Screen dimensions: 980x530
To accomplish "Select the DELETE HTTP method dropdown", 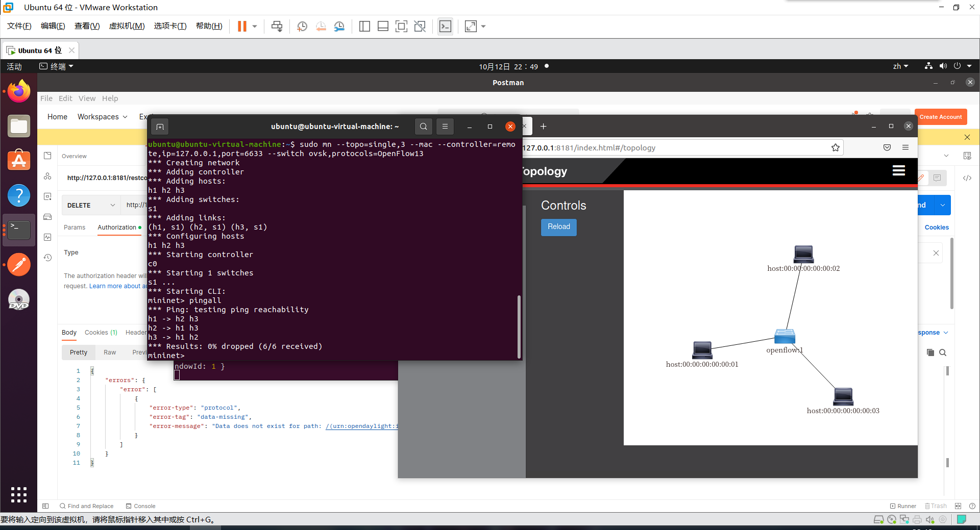I will (91, 205).
